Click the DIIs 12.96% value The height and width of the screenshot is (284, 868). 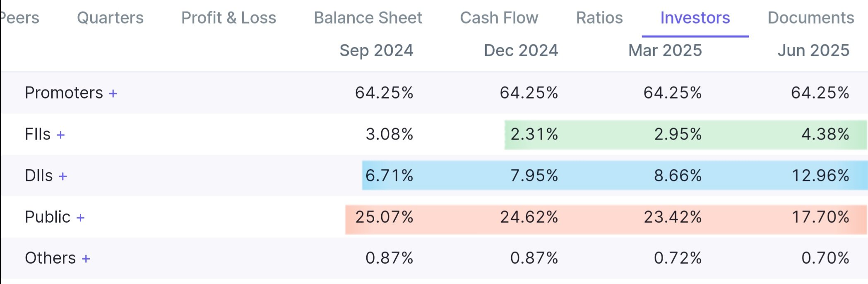click(x=820, y=176)
